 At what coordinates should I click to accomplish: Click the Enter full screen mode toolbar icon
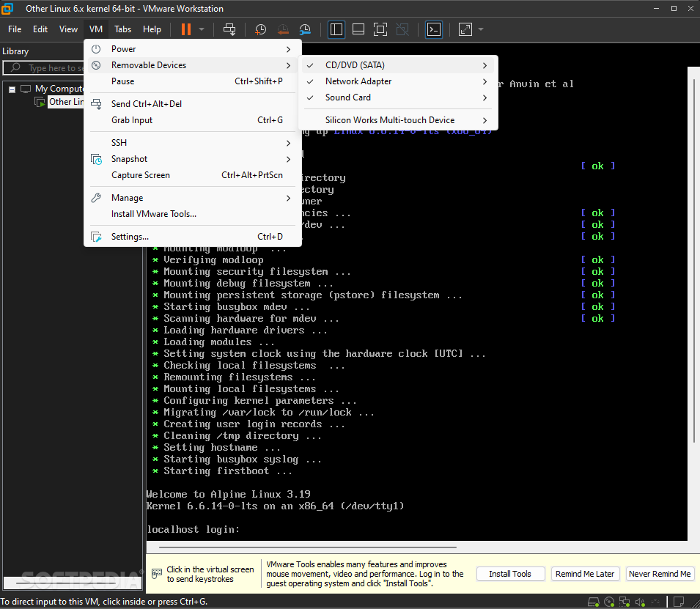click(380, 29)
